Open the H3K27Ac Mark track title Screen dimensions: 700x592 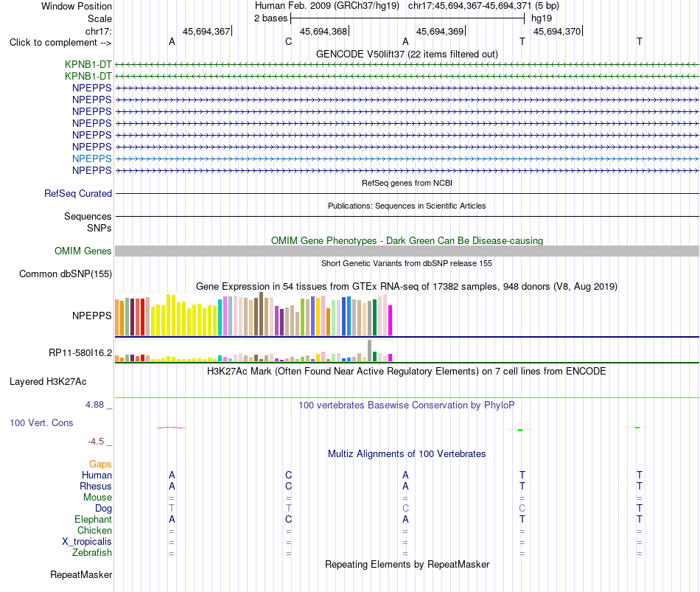(x=407, y=372)
